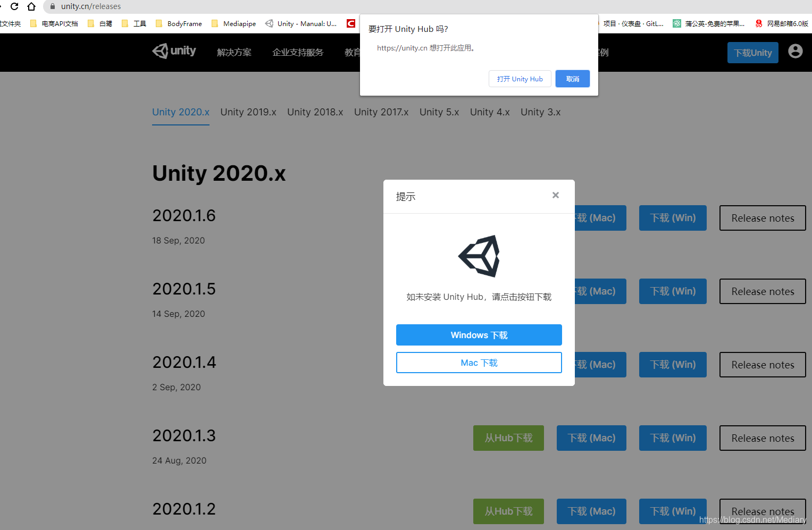Open Unity - Manual bookmark
Image resolution: width=812 pixels, height=530 pixels.
point(301,23)
